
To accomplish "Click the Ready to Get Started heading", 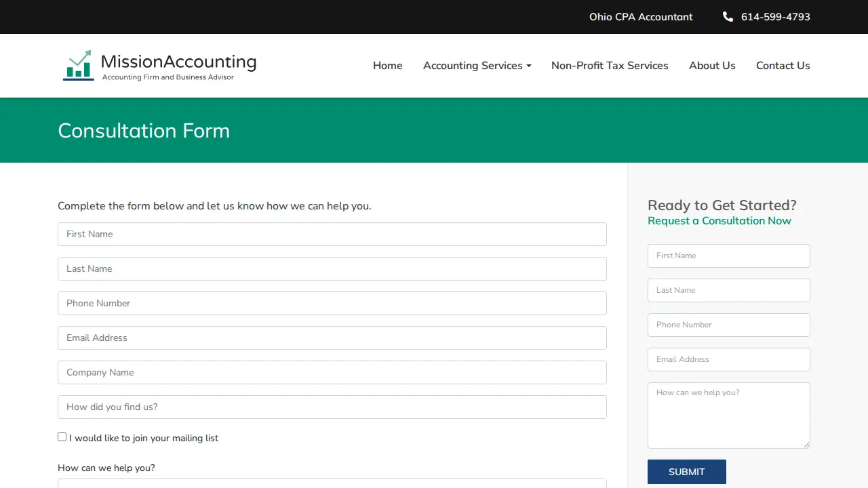I will click(722, 205).
